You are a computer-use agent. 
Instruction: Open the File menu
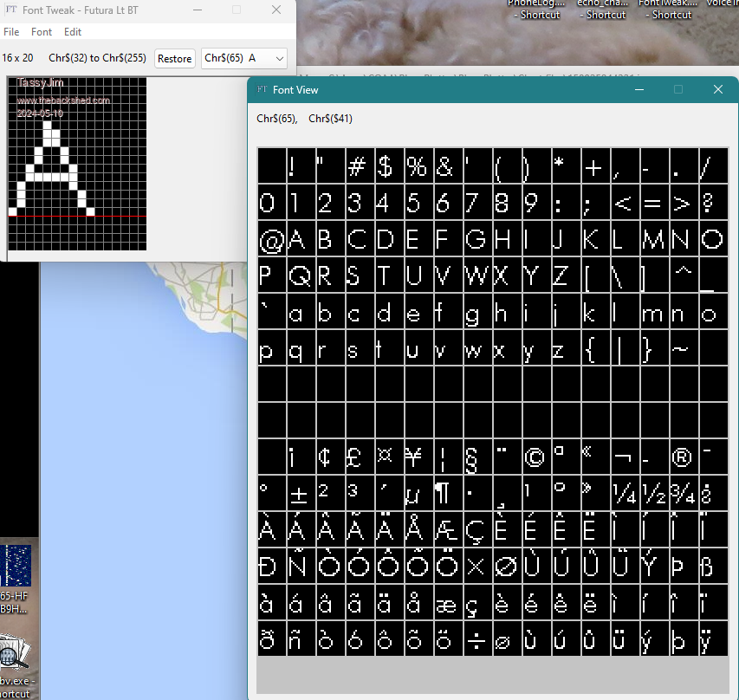tap(11, 32)
